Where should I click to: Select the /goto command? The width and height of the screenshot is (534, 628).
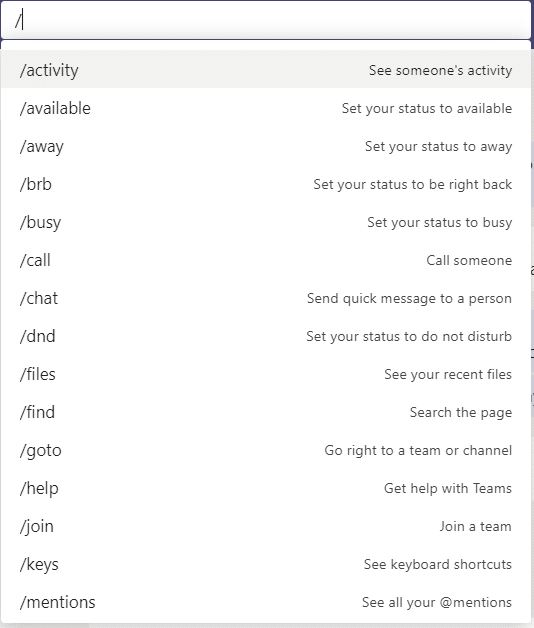[266, 451]
